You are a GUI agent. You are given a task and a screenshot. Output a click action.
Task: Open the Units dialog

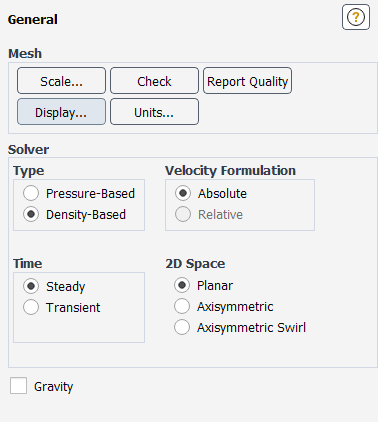pyautogui.click(x=154, y=112)
